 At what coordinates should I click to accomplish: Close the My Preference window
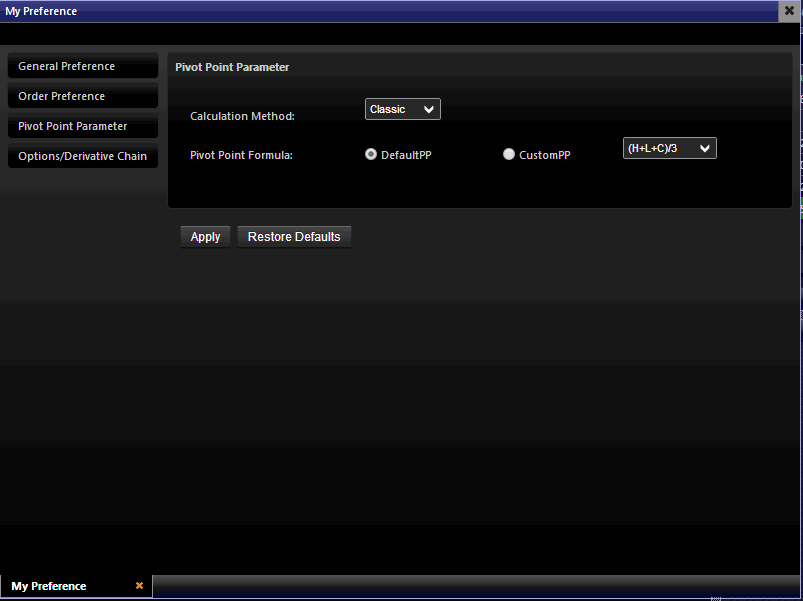pos(789,11)
